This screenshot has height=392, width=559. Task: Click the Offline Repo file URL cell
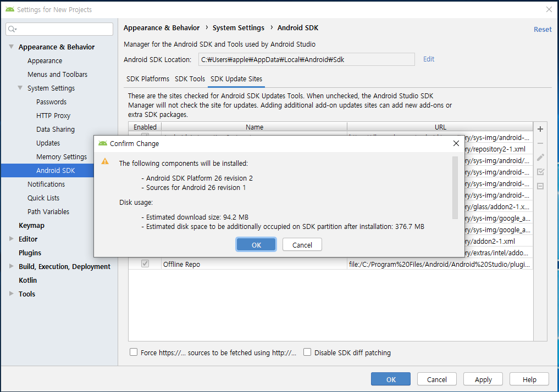pos(439,264)
